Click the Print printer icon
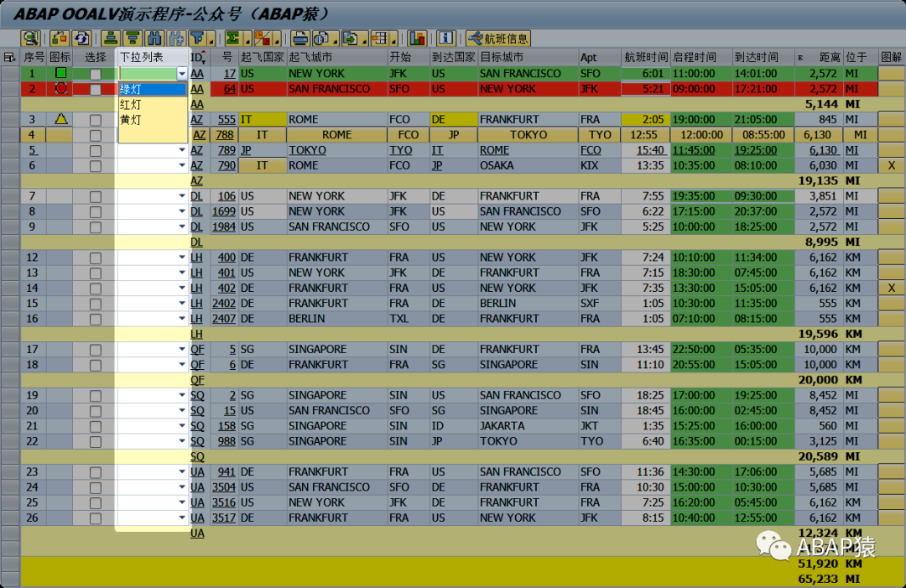The width and height of the screenshot is (906, 588). [x=299, y=39]
